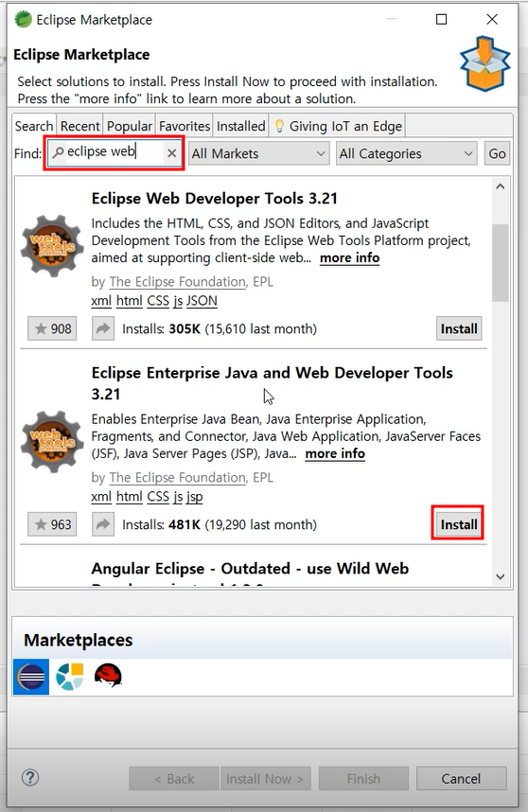The width and height of the screenshot is (528, 812).
Task: Select the Red Hat marketplace catalog icon
Action: [108, 676]
